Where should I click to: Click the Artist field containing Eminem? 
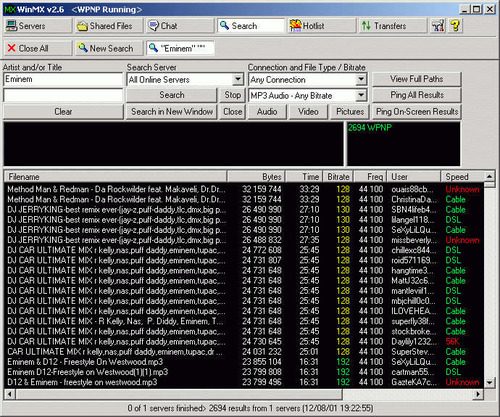pyautogui.click(x=63, y=79)
